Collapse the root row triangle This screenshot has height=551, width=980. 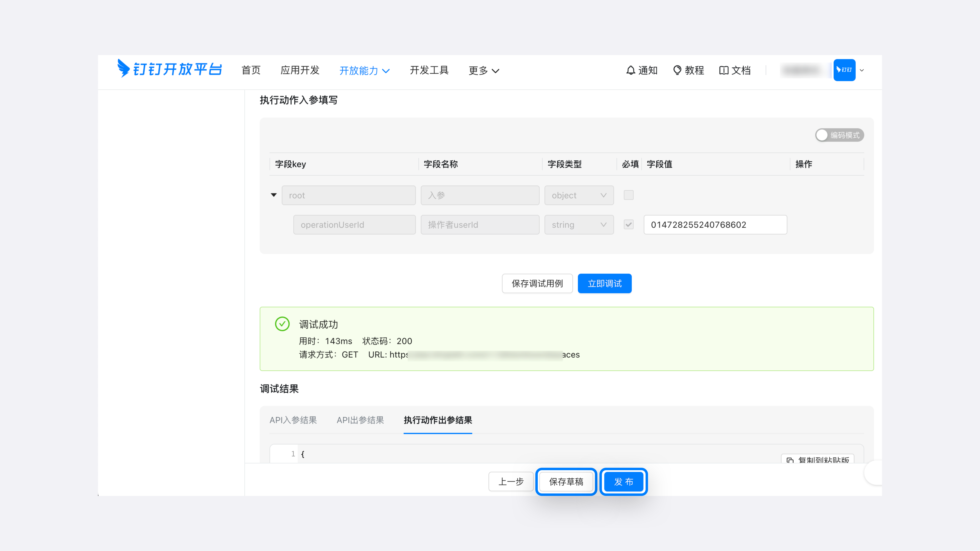tap(274, 195)
